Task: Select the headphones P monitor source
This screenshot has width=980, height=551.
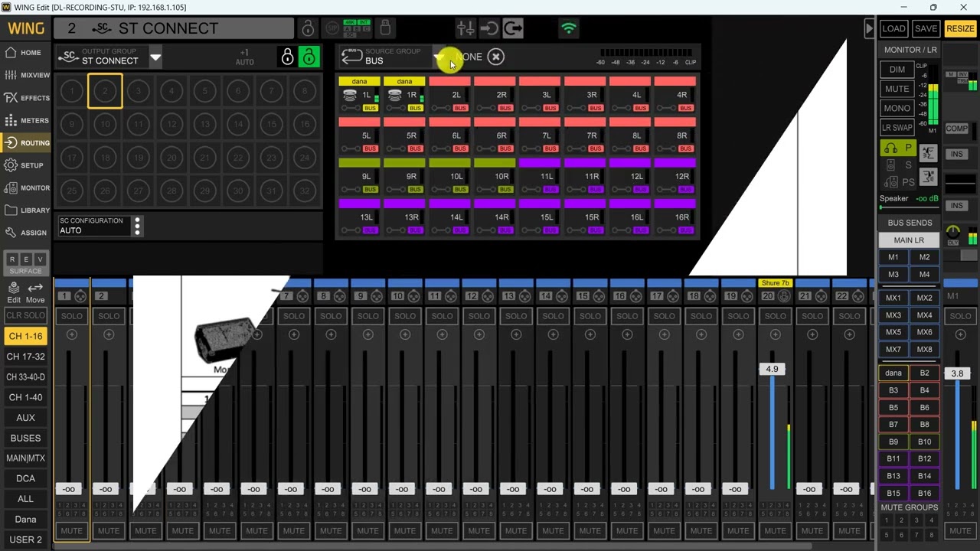Action: click(x=898, y=148)
